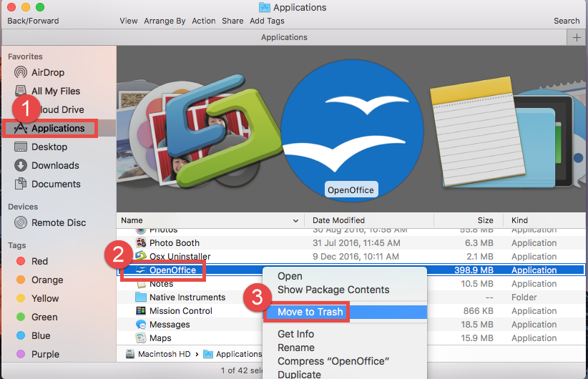Filter by the Blue tag
The width and height of the screenshot is (588, 379).
click(34, 335)
